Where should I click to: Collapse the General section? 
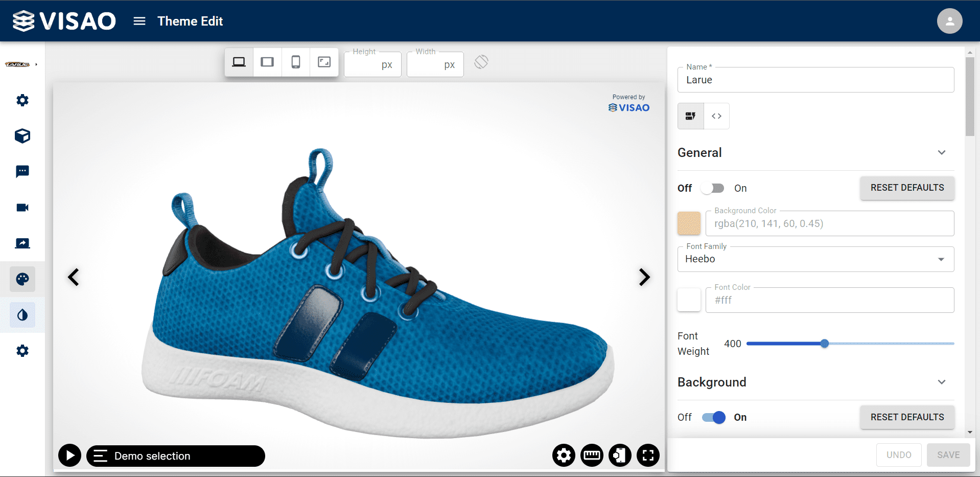[x=942, y=152]
